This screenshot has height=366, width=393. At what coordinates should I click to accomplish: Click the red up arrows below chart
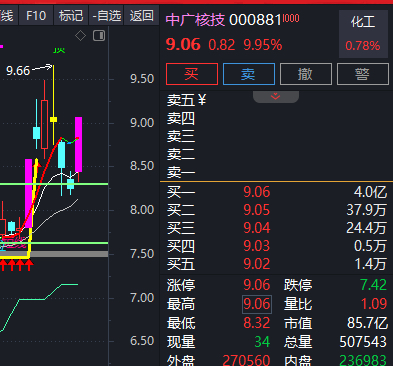click(16, 265)
